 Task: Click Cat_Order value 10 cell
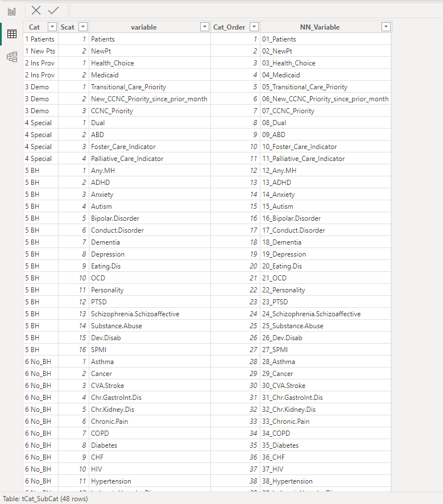tap(235, 147)
